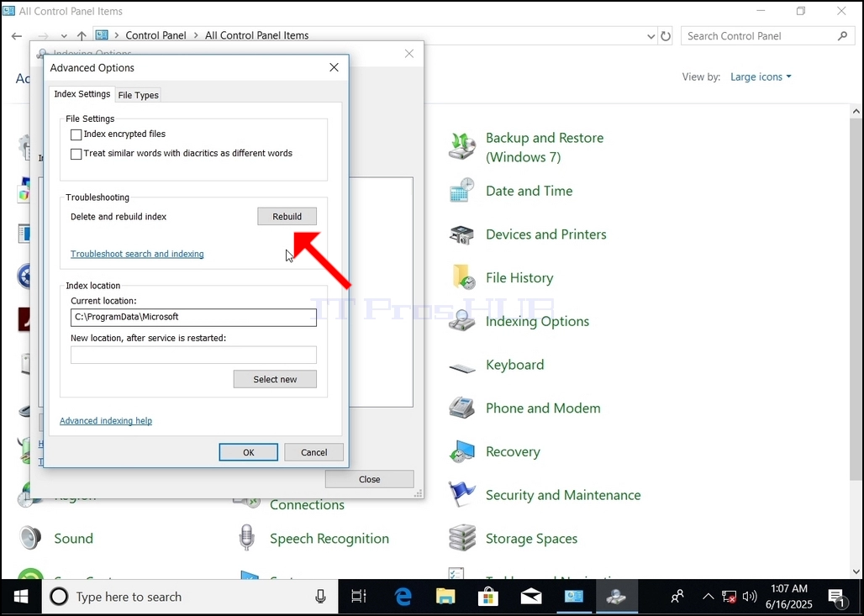This screenshot has width=864, height=616.
Task: Click the Security and Maintenance label
Action: (x=563, y=495)
